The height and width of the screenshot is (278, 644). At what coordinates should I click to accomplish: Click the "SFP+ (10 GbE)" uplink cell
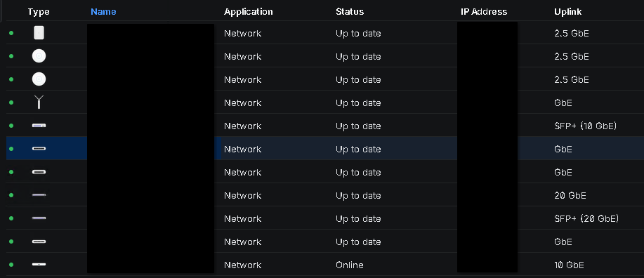(x=585, y=126)
